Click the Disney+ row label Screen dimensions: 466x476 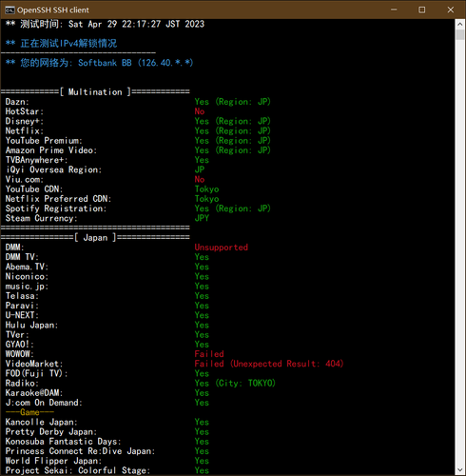click(25, 121)
